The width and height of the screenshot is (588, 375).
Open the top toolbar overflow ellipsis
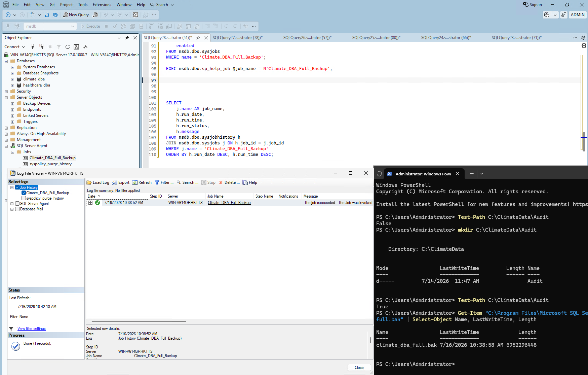154,15
